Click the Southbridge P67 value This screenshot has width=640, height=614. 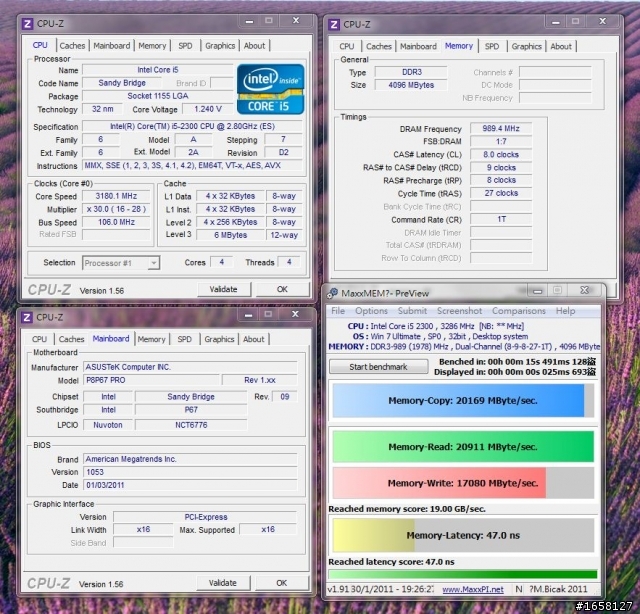tap(191, 409)
